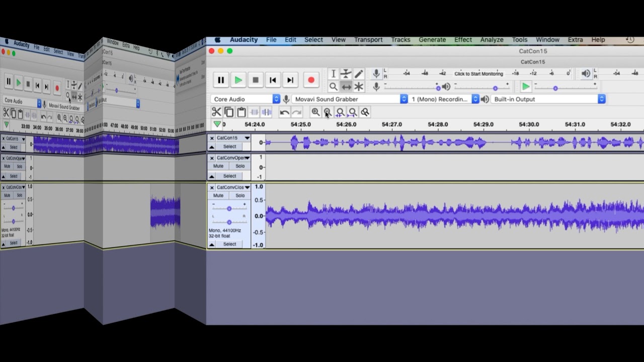Click 'Click to Start Monitoring' on record meter
The height and width of the screenshot is (362, 644).
pyautogui.click(x=478, y=74)
